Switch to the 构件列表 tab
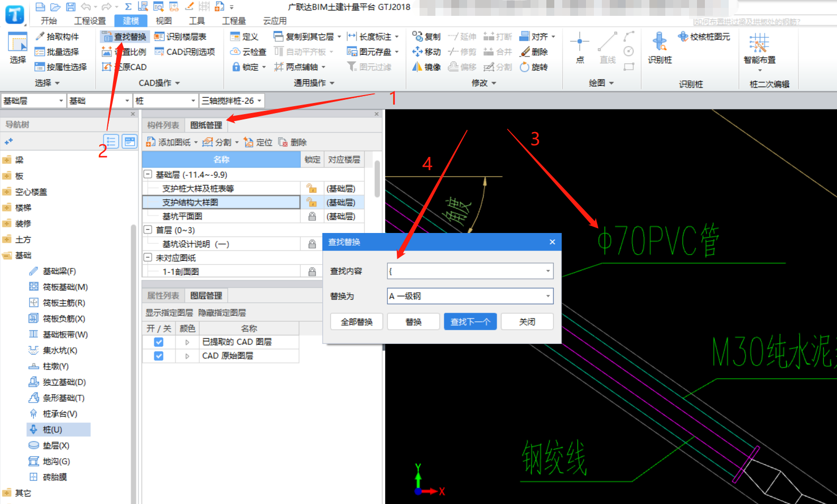Image resolution: width=837 pixels, height=504 pixels. click(163, 125)
